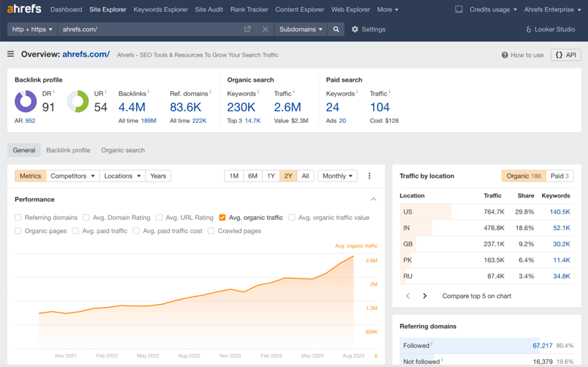Click the info icon next to Backlinks
588x367 pixels.
(148, 91)
